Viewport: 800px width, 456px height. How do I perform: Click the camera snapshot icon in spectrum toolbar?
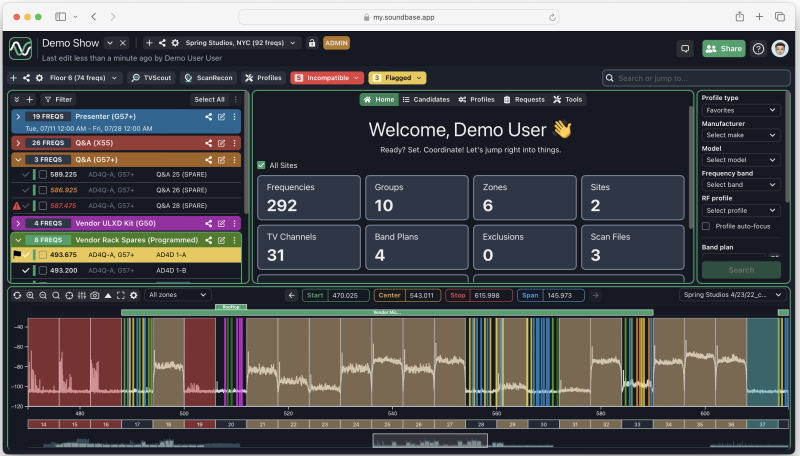pyautogui.click(x=94, y=295)
